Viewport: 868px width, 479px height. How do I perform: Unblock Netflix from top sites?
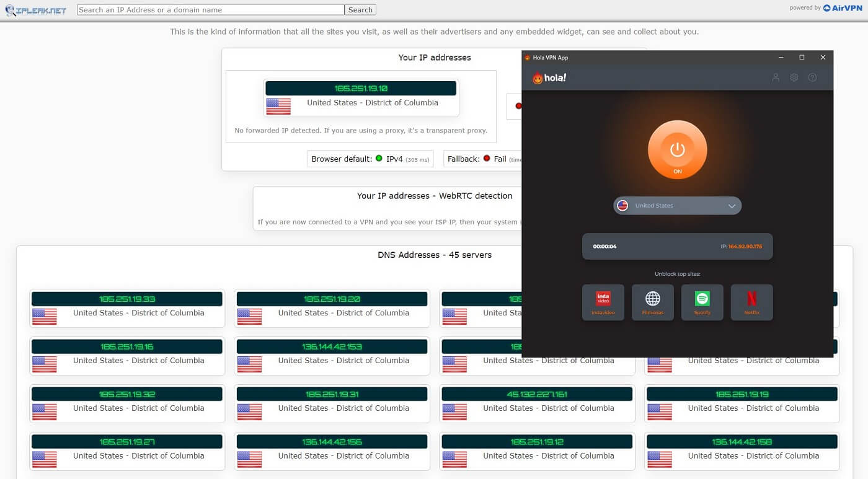pyautogui.click(x=751, y=302)
